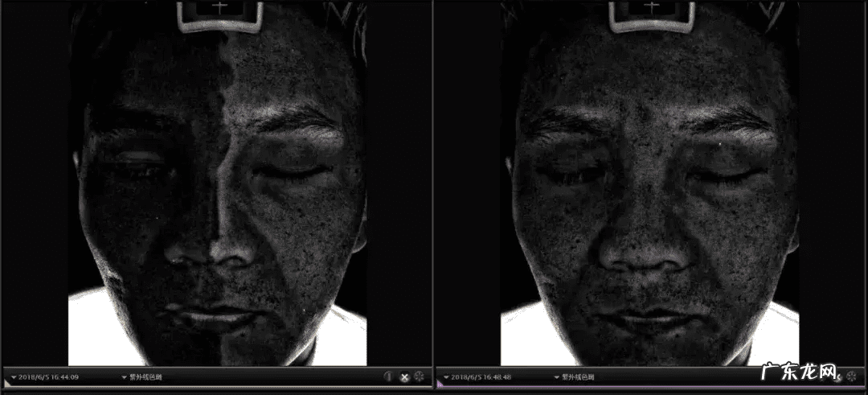Click the crosshair on the right headrest
The width and height of the screenshot is (868, 395).
650,6
